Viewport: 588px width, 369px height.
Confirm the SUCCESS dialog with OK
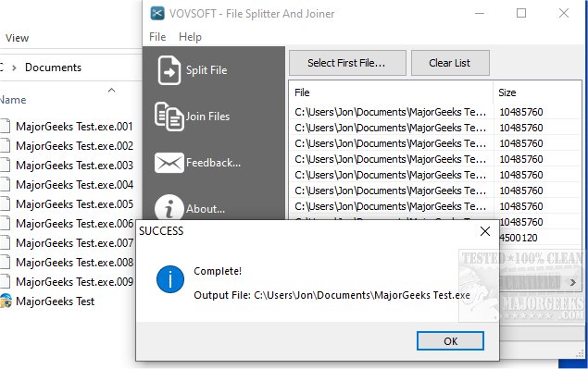pos(450,341)
